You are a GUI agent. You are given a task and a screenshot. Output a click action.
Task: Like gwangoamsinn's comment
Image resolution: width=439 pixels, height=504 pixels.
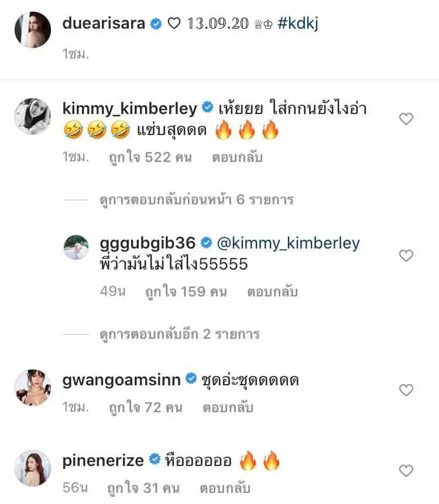tap(406, 390)
